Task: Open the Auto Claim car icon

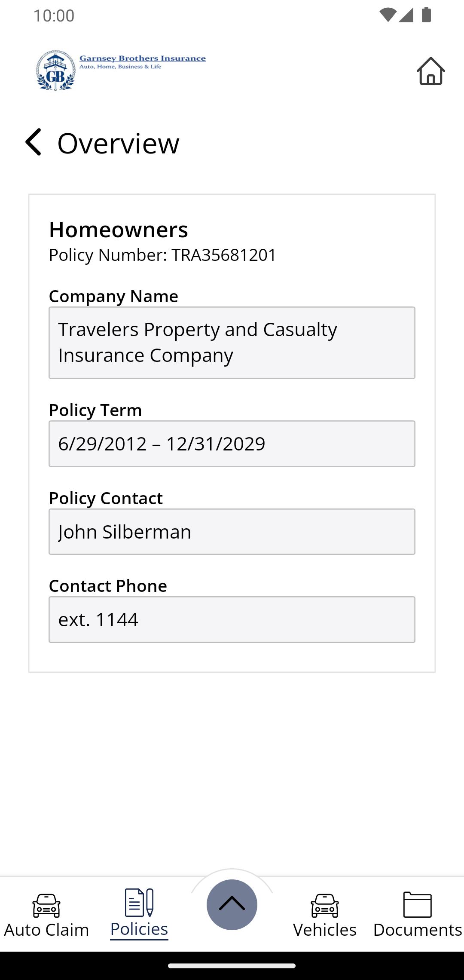Action: pos(46,905)
